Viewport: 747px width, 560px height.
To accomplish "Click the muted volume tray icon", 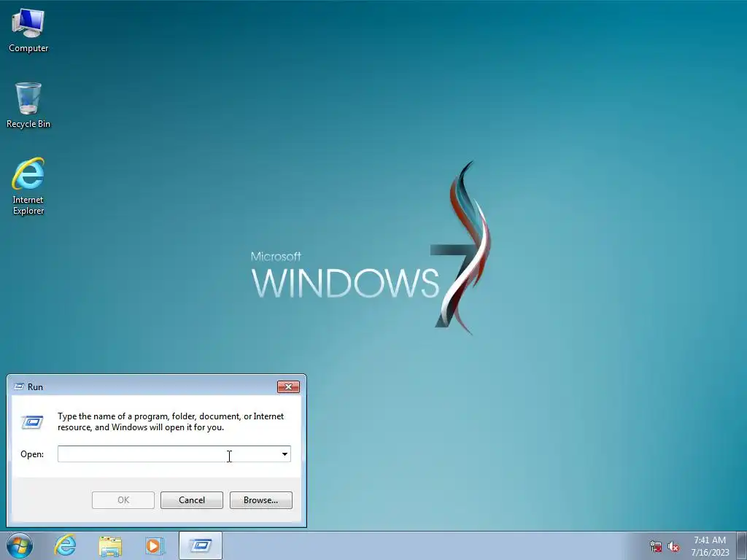I will [x=673, y=546].
